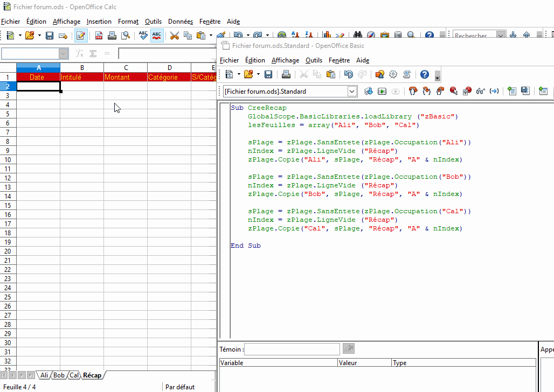
Task: Click Compile icon in Basic IDE
Action: [x=368, y=92]
